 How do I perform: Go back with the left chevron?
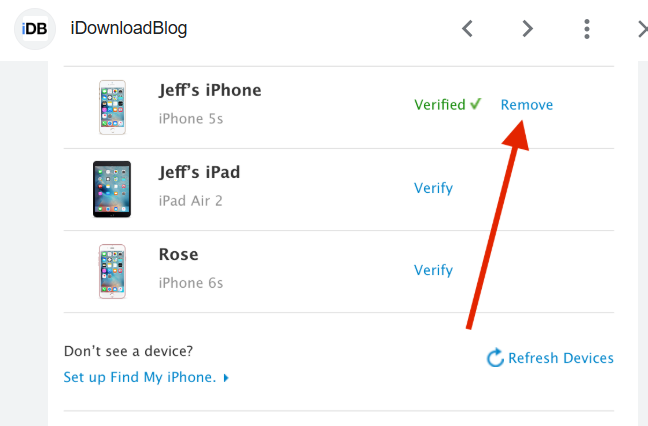tap(467, 29)
